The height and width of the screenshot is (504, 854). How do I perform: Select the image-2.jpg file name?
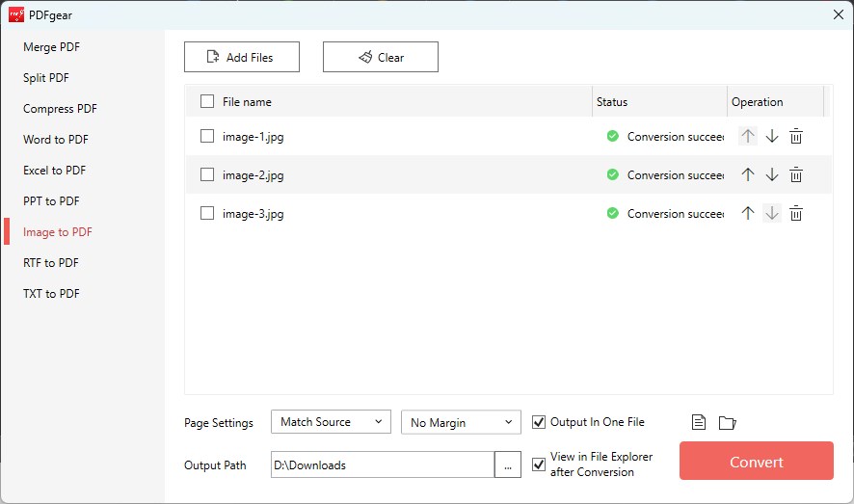click(254, 175)
